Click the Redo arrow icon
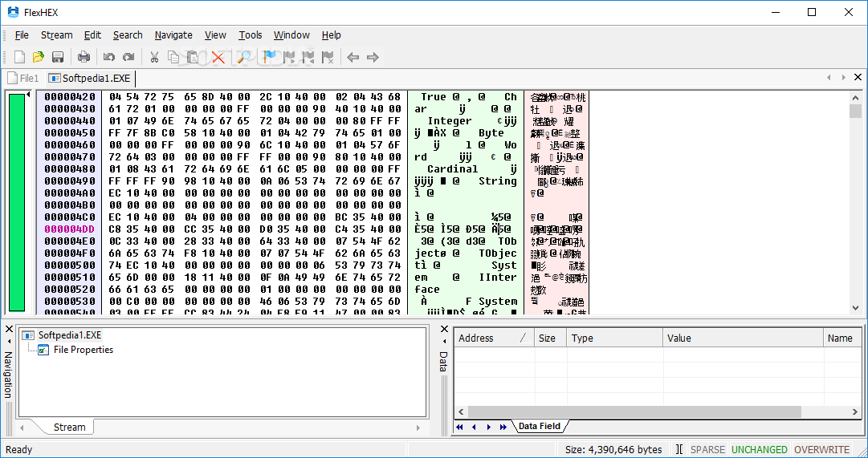Viewport: 868px width, 458px height. pyautogui.click(x=128, y=56)
